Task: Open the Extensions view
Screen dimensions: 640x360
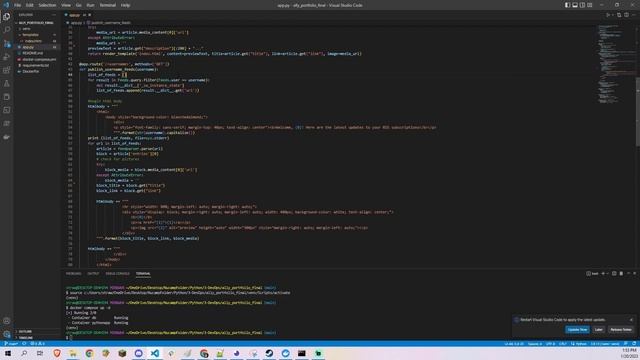Action: [7, 70]
